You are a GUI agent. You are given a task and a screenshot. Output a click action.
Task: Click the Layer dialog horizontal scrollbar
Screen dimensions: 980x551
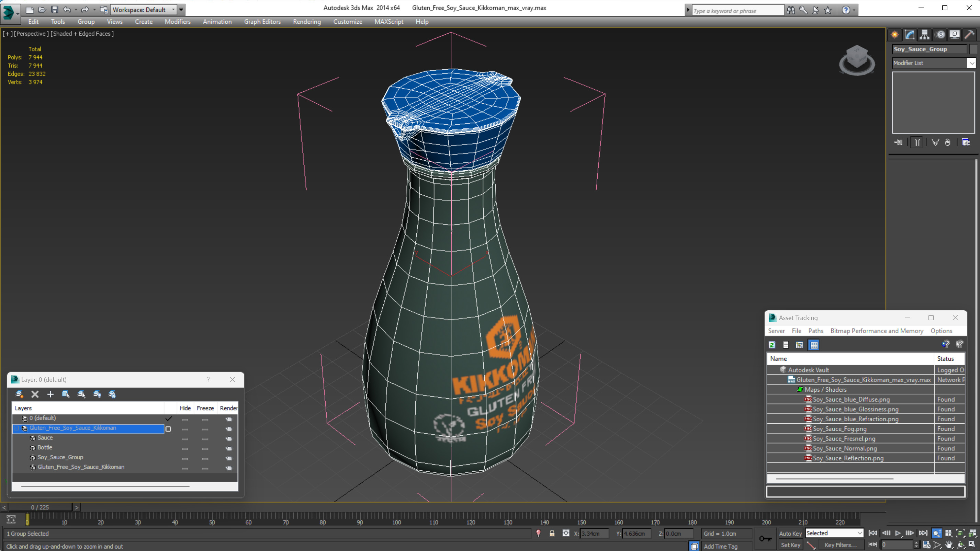pyautogui.click(x=105, y=486)
